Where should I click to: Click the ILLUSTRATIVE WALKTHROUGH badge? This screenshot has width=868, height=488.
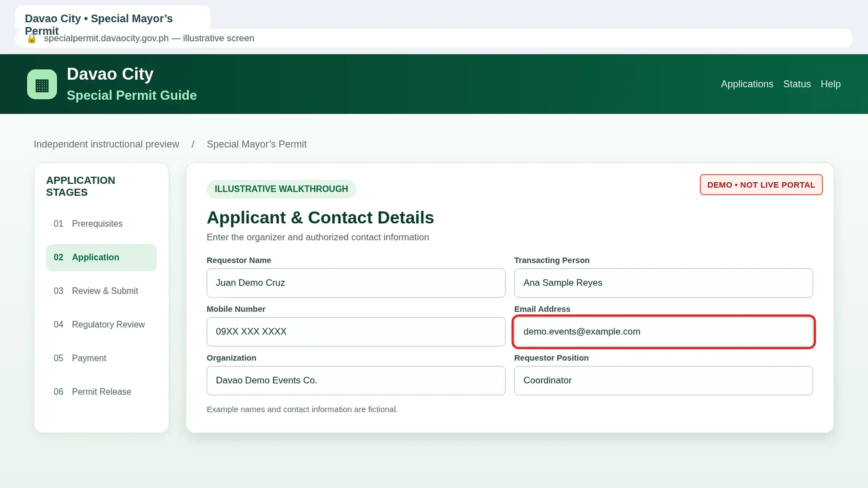(x=281, y=189)
